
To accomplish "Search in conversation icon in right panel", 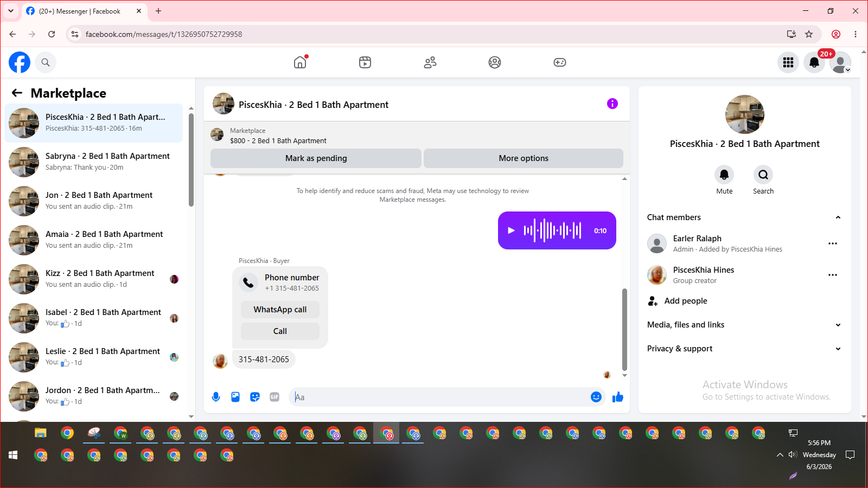I will [x=763, y=175].
